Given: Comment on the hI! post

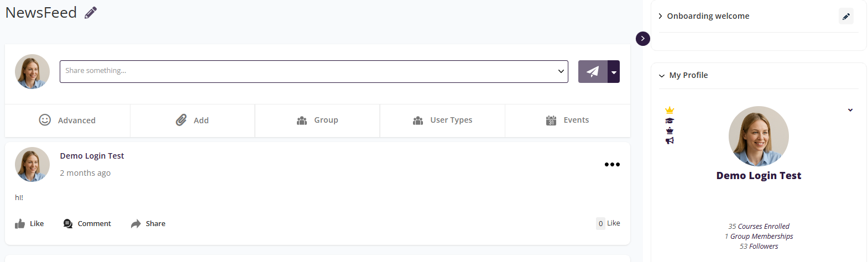Looking at the screenshot, I should (x=87, y=224).
